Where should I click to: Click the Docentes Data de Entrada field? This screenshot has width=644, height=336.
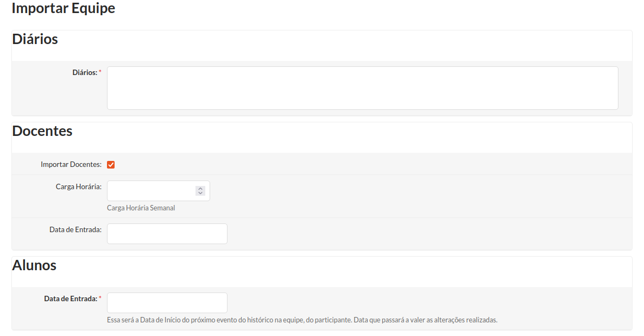167,234
